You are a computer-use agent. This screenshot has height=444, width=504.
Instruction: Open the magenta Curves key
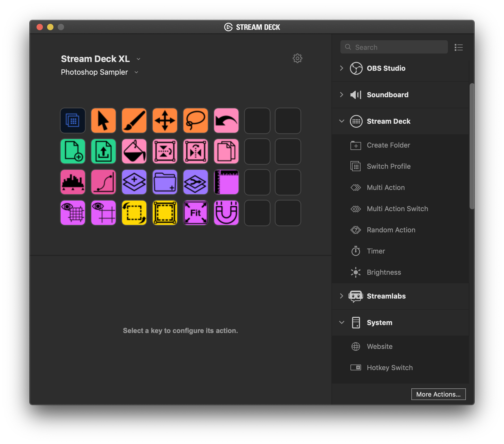103,182
